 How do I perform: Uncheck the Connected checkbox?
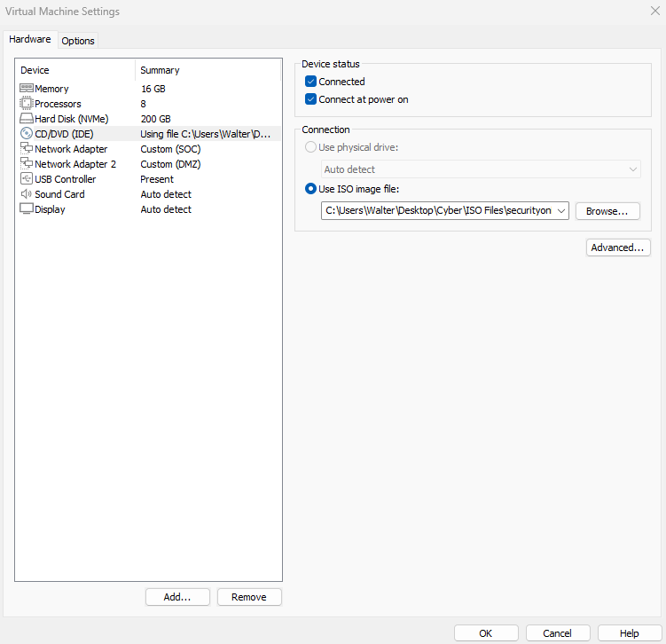[x=310, y=82]
